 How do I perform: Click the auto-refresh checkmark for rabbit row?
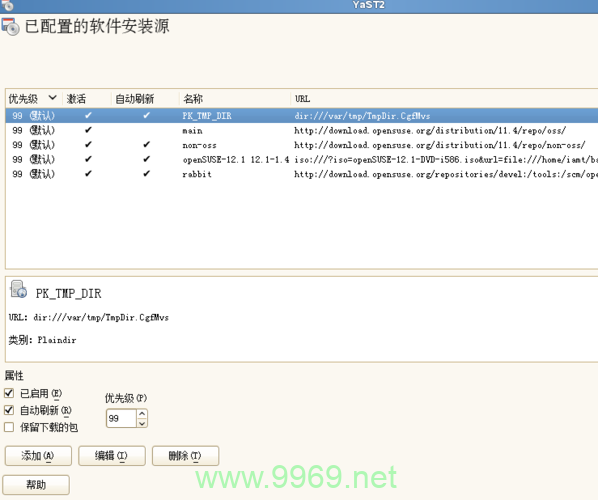[146, 174]
